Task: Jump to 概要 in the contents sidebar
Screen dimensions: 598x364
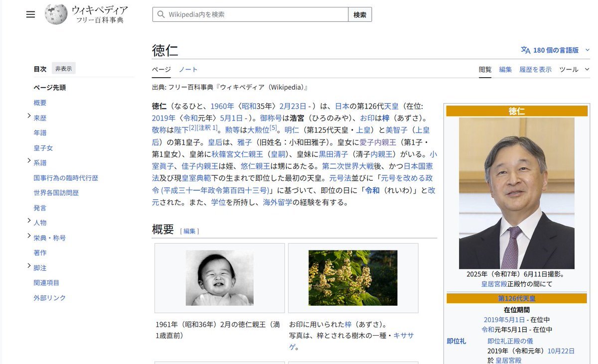Action: click(40, 103)
